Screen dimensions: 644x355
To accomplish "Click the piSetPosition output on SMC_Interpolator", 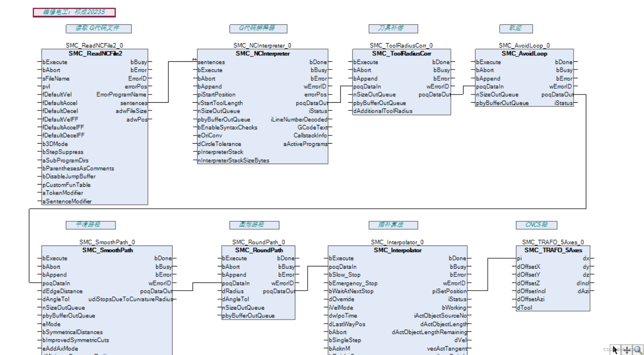I will click(449, 291).
